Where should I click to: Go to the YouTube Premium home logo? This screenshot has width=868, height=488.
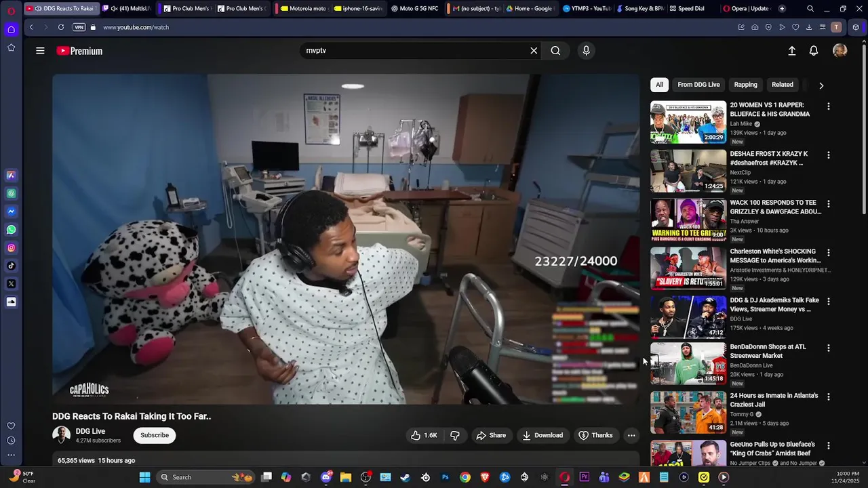point(79,51)
